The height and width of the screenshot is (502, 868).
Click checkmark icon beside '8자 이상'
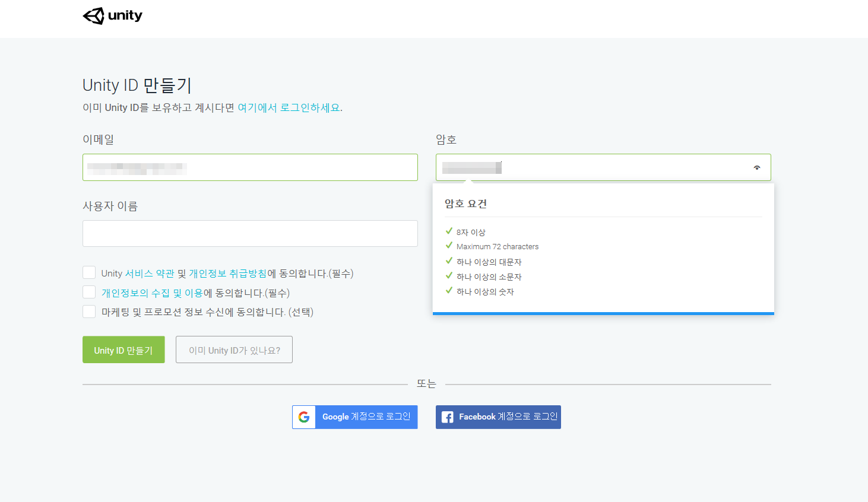click(x=449, y=231)
